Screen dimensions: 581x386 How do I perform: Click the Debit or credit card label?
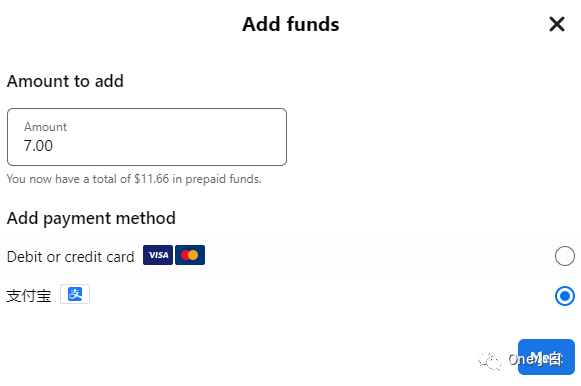coord(70,257)
